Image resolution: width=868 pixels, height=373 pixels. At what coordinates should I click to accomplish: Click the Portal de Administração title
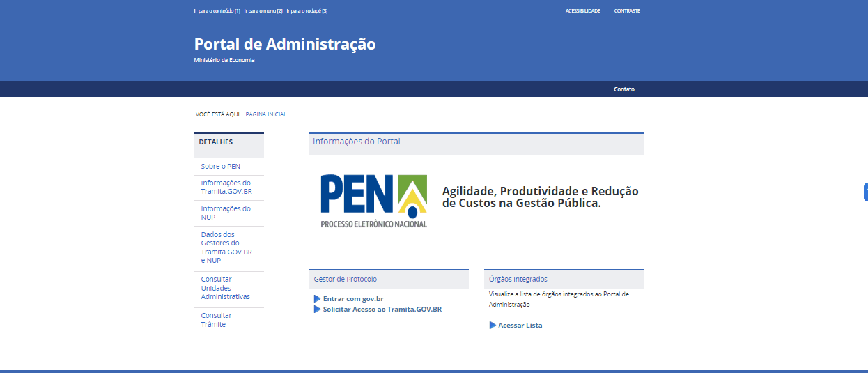[284, 44]
